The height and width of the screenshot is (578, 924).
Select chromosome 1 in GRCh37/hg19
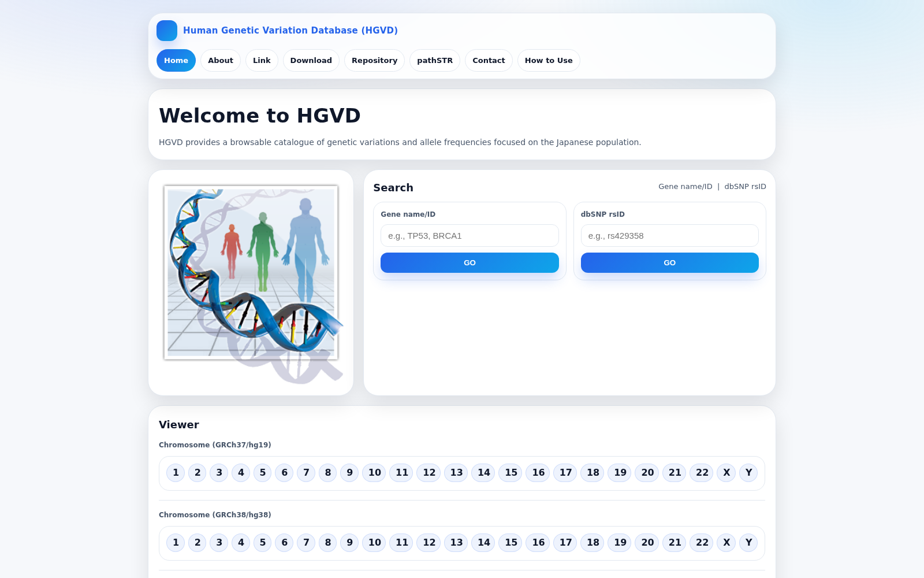click(x=176, y=473)
